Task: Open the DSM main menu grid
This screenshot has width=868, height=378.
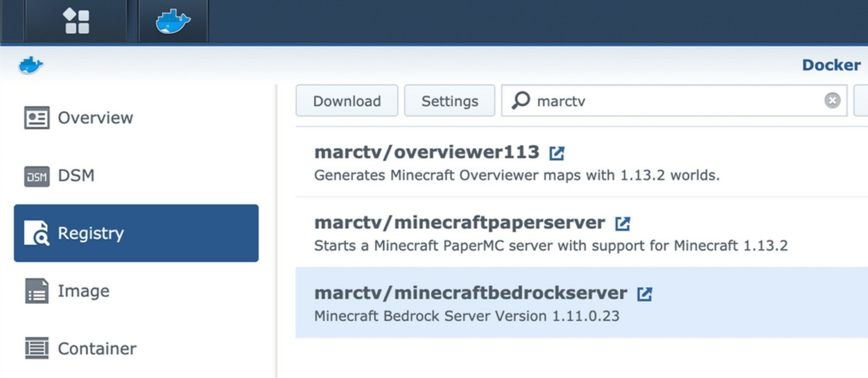Action: point(78,20)
